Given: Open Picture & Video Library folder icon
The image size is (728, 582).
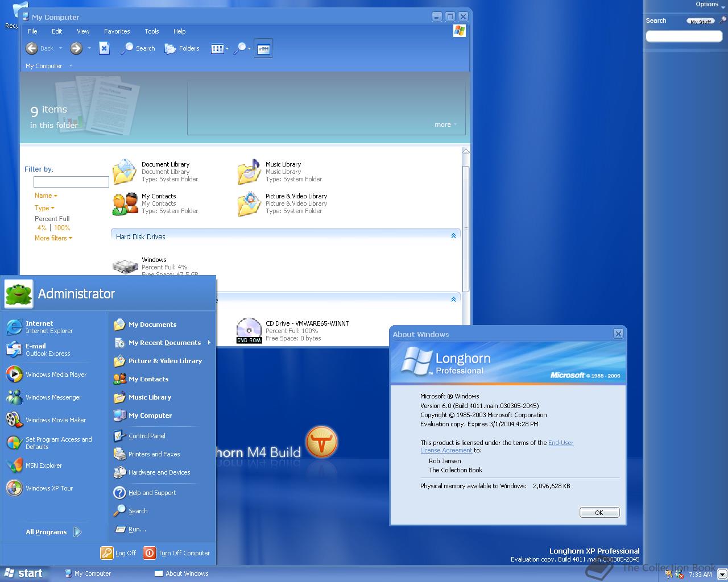Looking at the screenshot, I should coord(249,203).
